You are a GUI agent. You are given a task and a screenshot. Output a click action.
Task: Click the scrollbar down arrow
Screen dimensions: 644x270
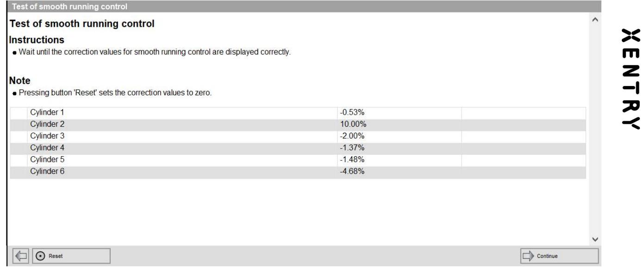pyautogui.click(x=595, y=239)
